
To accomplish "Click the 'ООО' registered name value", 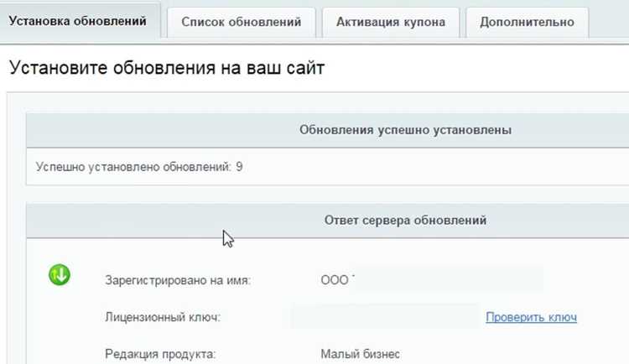I will pyautogui.click(x=336, y=280).
